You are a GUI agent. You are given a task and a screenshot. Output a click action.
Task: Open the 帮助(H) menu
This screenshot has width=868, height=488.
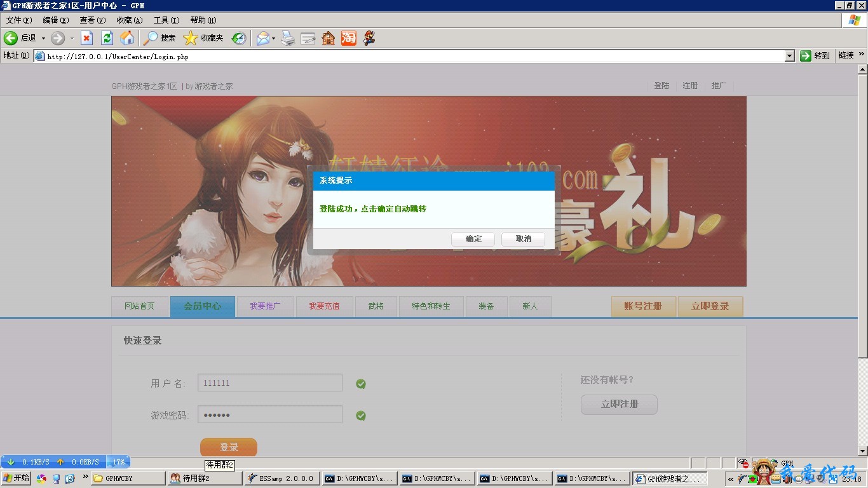click(x=203, y=20)
